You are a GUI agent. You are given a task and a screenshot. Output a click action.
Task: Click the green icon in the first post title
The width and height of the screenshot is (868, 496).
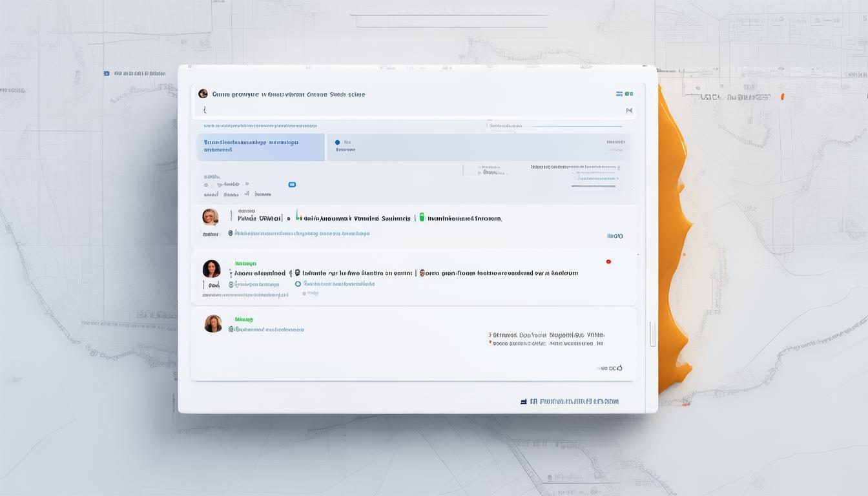coord(422,218)
